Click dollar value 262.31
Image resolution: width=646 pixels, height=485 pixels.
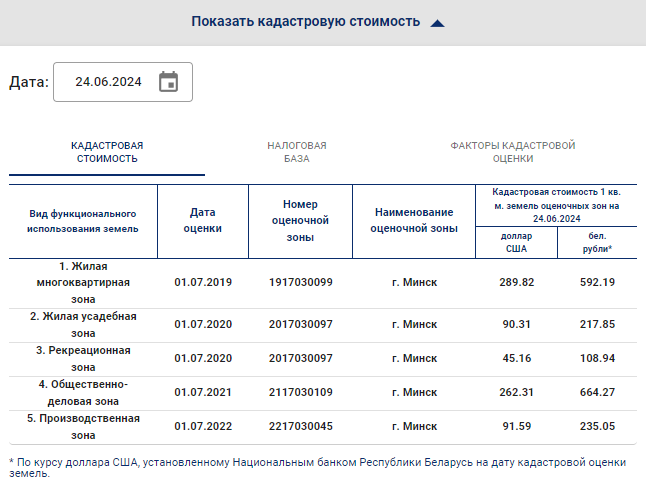[517, 392]
